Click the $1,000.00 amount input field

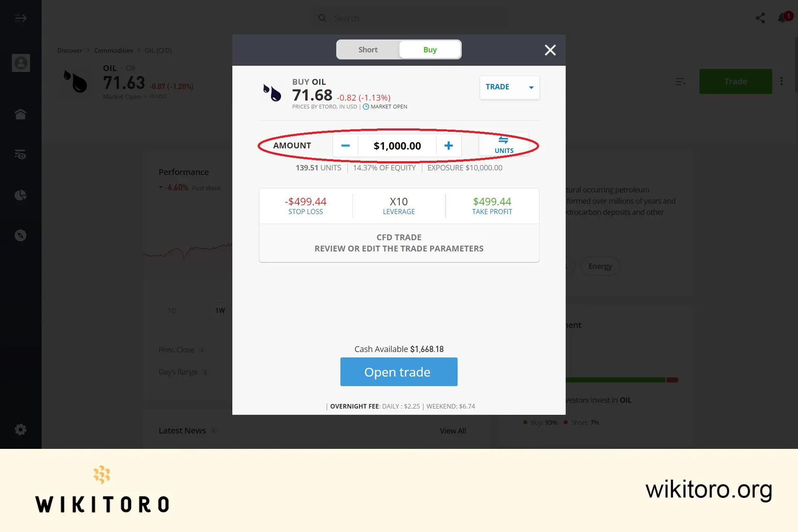point(397,145)
